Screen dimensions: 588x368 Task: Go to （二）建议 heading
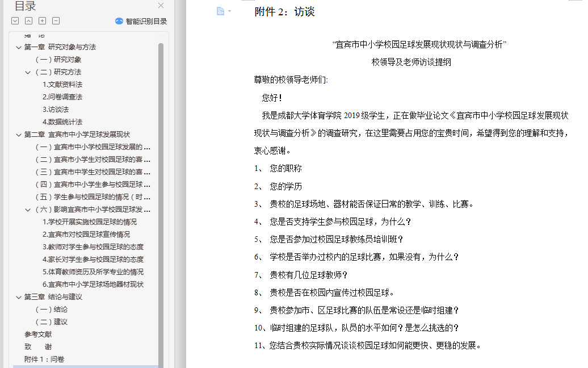(x=52, y=322)
